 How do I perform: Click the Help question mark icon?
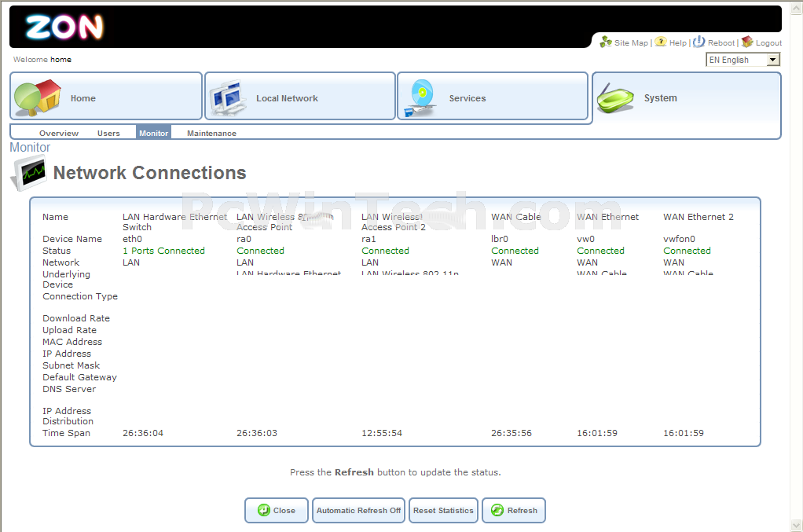coord(661,42)
